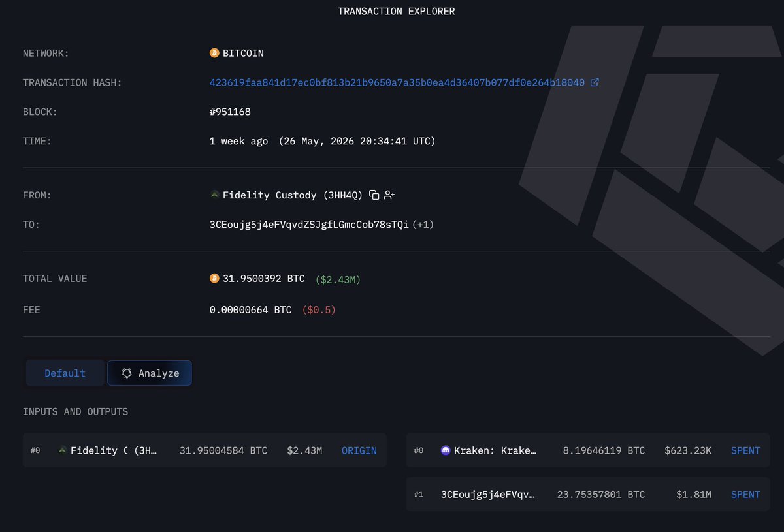Click the ORIGIN link on the input row
This screenshot has width=784, height=532.
tap(359, 450)
